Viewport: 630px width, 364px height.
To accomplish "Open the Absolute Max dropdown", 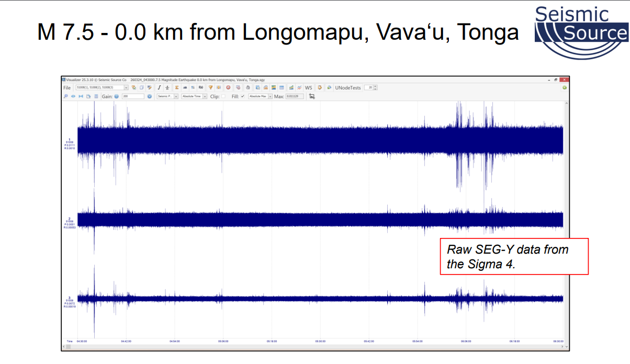I will click(x=260, y=96).
